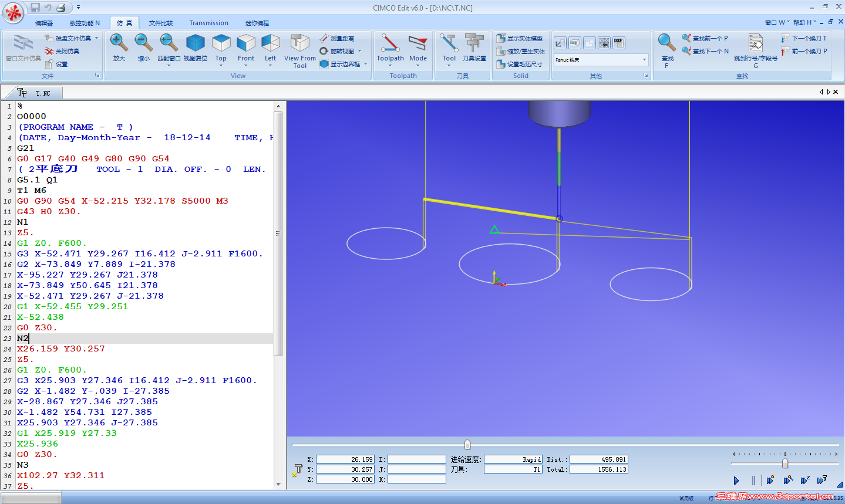Image resolution: width=845 pixels, height=504 pixels.
Task: Click the code line G5.1 Q1
Action: [38, 180]
